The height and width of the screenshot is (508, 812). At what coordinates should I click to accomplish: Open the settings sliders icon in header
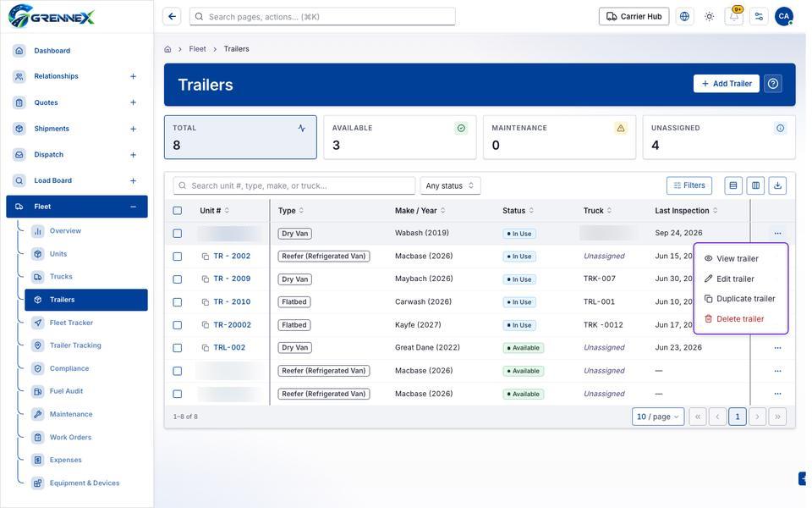click(760, 17)
